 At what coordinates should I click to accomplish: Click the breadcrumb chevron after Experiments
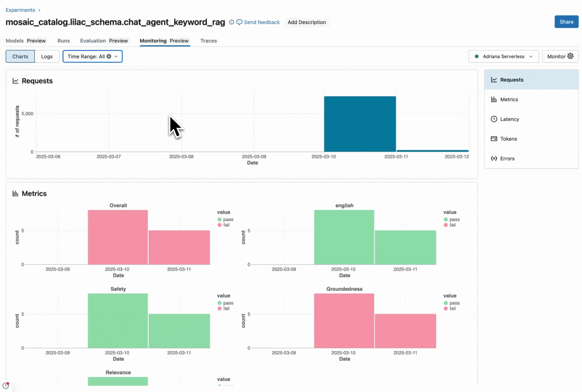point(40,10)
